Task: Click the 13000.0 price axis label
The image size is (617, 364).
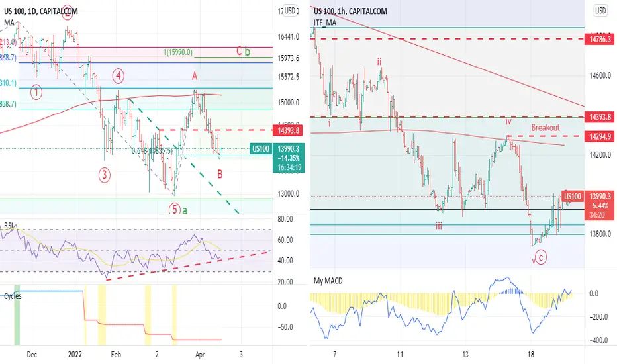Action: tap(289, 194)
